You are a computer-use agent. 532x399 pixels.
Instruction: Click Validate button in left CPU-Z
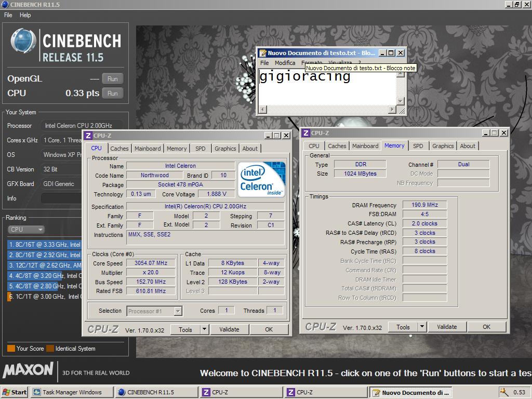tap(229, 329)
